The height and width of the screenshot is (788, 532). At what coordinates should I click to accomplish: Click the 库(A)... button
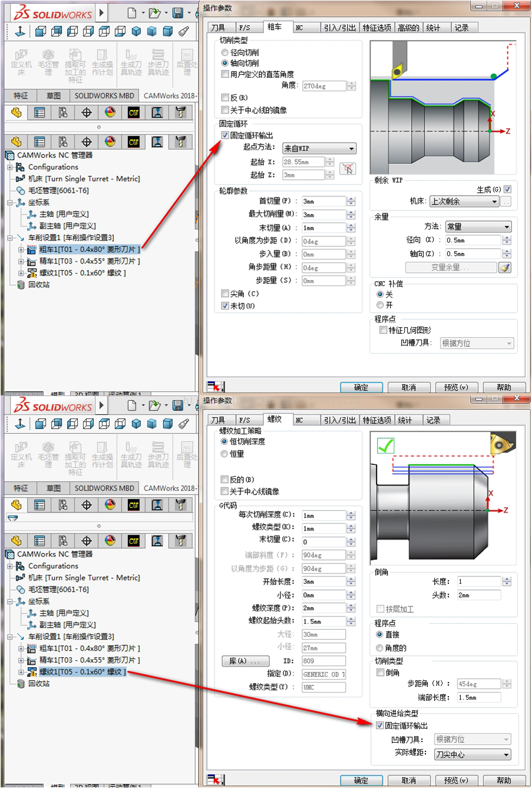(245, 661)
